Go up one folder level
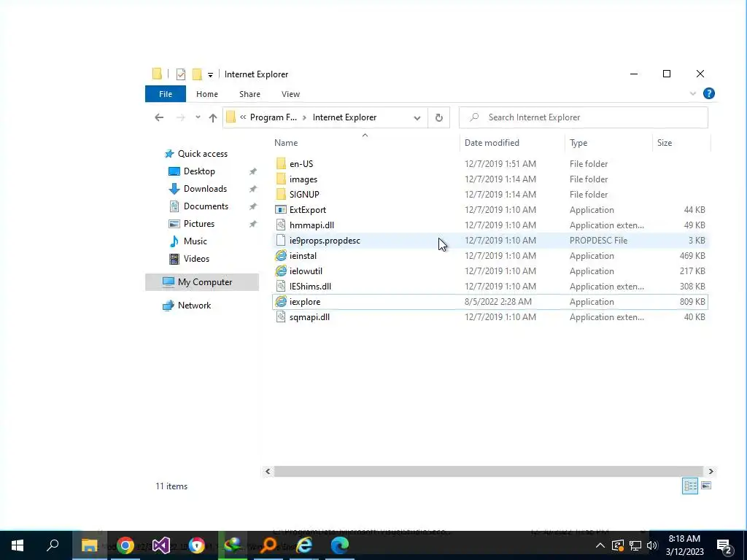Viewport: 747px width, 560px height. 213,117
